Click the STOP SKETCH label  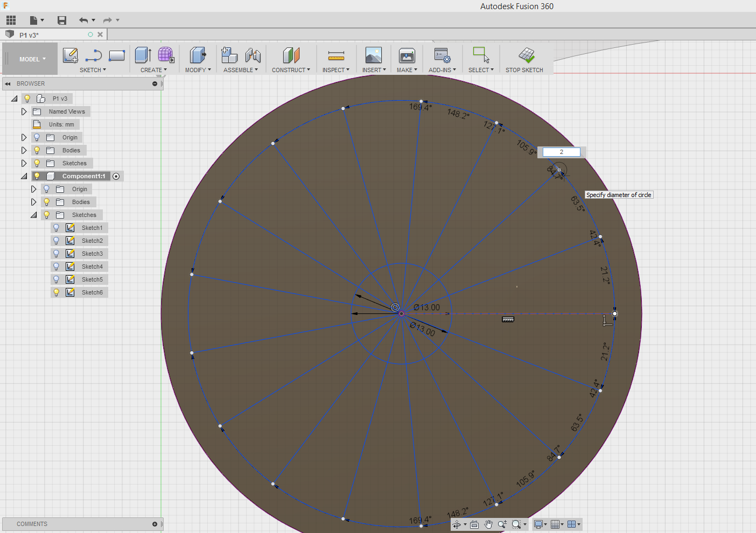pos(524,70)
